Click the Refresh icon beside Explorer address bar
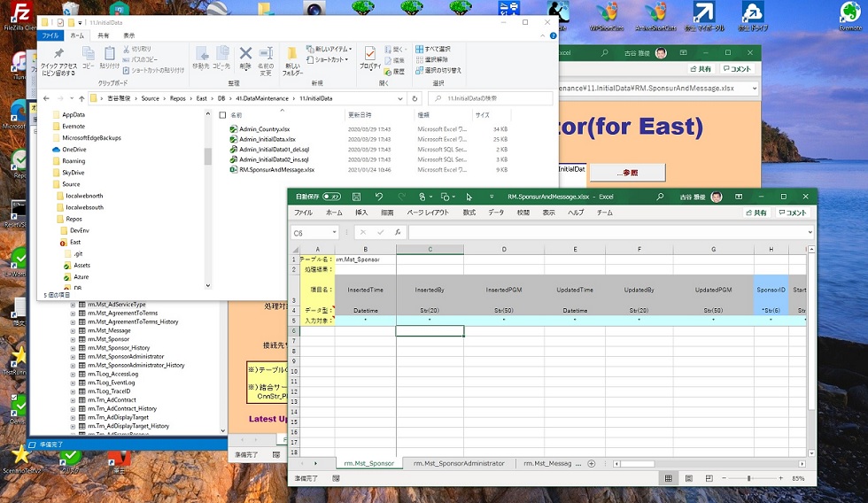This screenshot has width=868, height=503. 415,98
